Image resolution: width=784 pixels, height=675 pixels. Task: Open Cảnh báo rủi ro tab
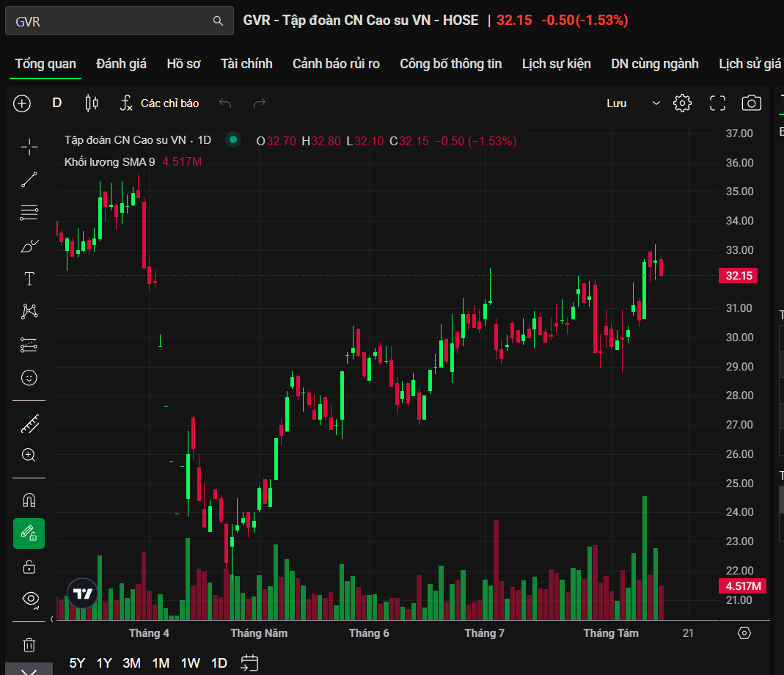point(336,64)
